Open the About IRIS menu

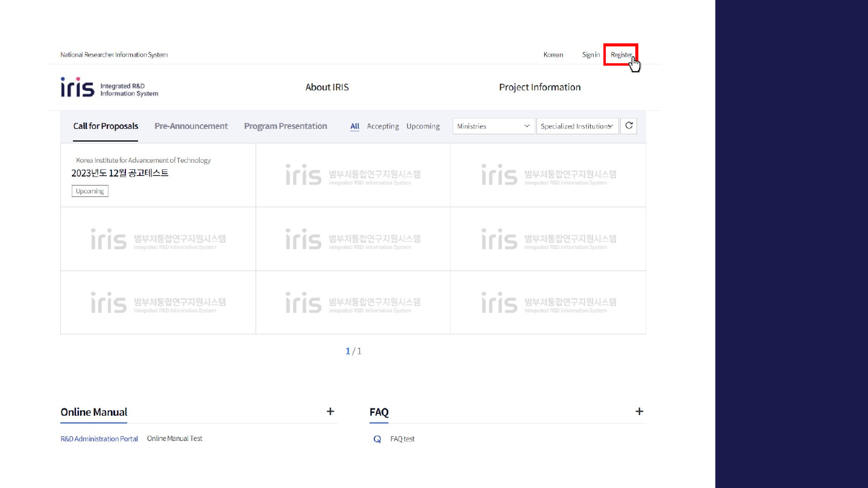click(327, 87)
